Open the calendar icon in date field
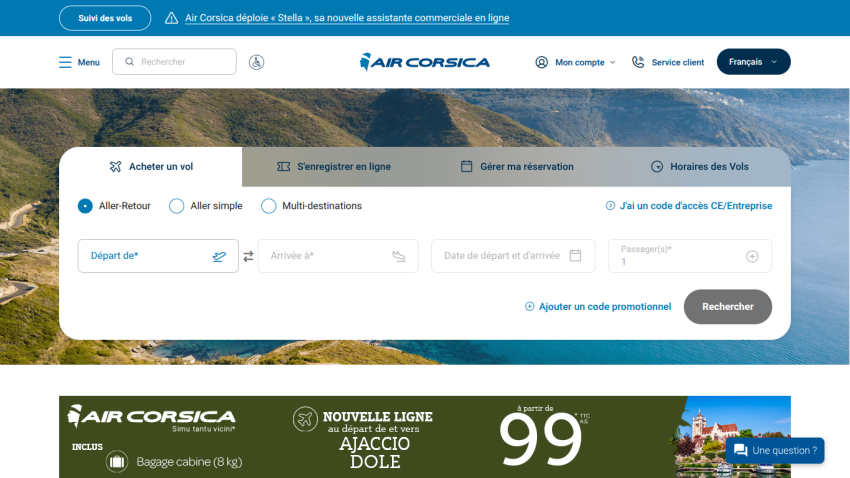This screenshot has width=850, height=478. coord(575,255)
